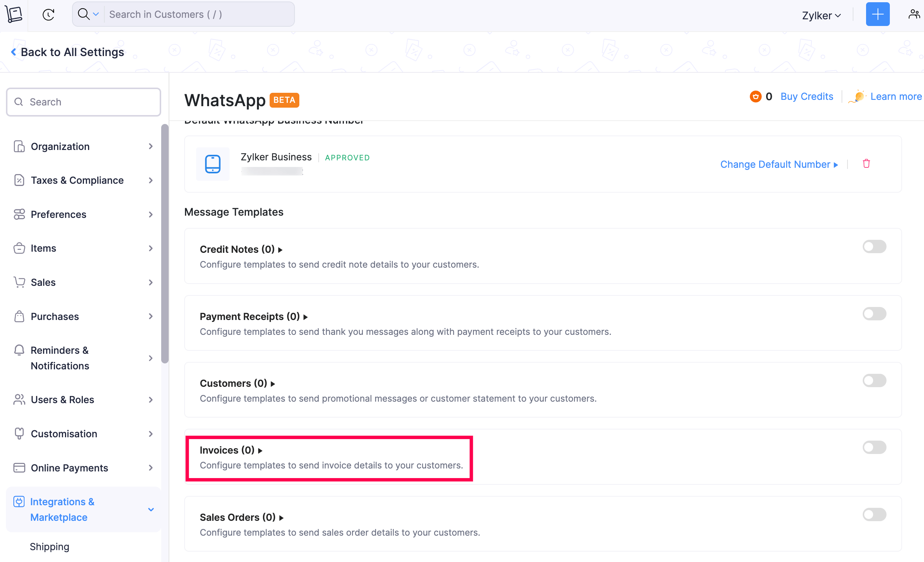Click the user profile icon top right
924x562 pixels.
pos(914,14)
